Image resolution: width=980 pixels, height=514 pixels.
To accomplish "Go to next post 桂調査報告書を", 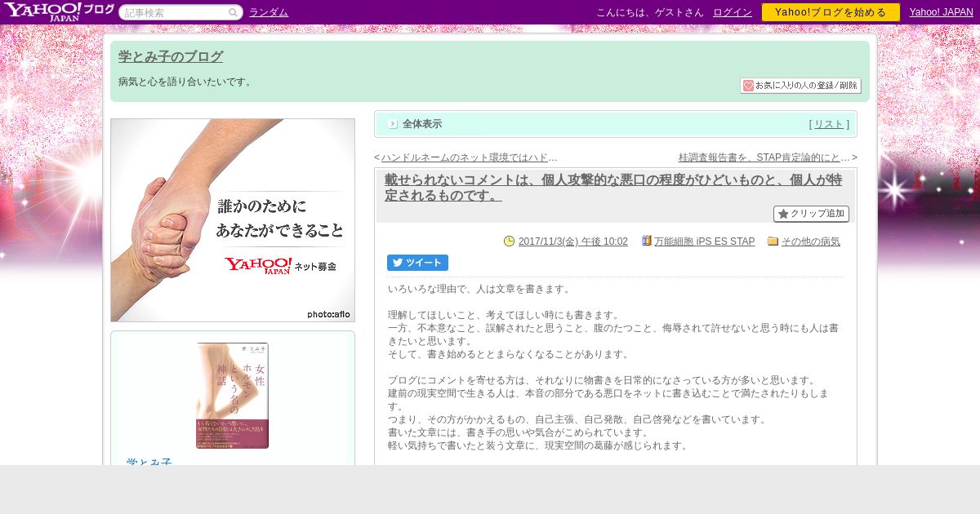I will (x=764, y=157).
